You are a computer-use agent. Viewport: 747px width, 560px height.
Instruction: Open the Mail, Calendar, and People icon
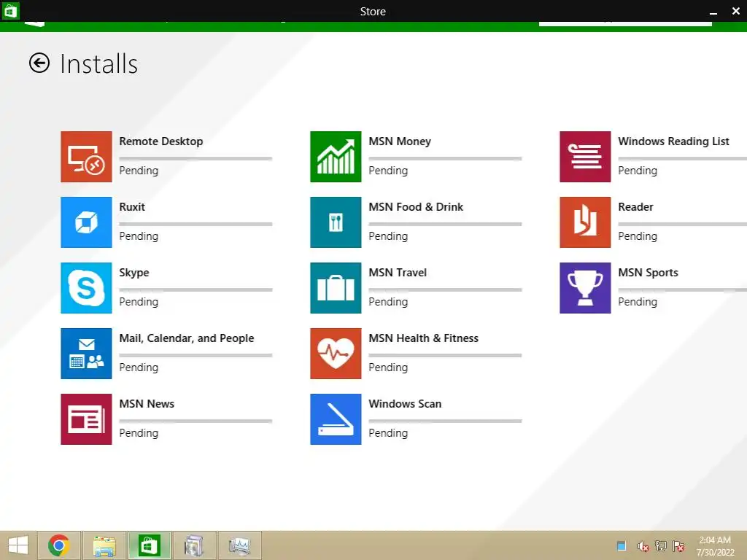click(86, 354)
